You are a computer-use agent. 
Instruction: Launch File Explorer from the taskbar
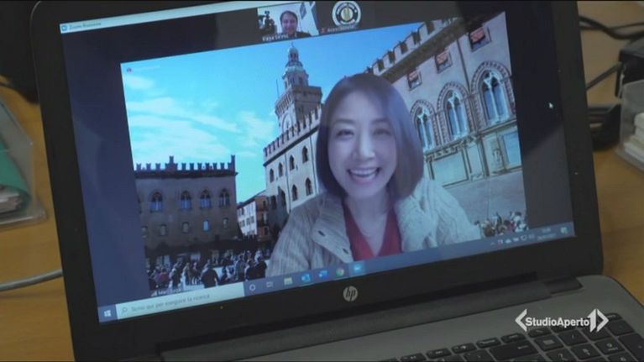point(288,281)
